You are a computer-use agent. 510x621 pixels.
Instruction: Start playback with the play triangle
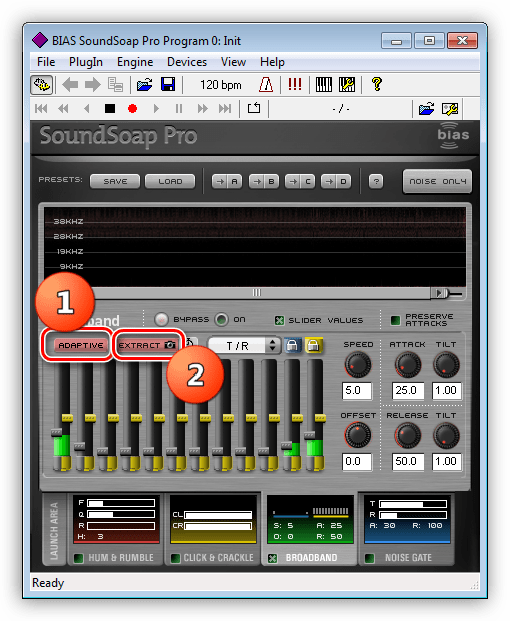tap(156, 109)
